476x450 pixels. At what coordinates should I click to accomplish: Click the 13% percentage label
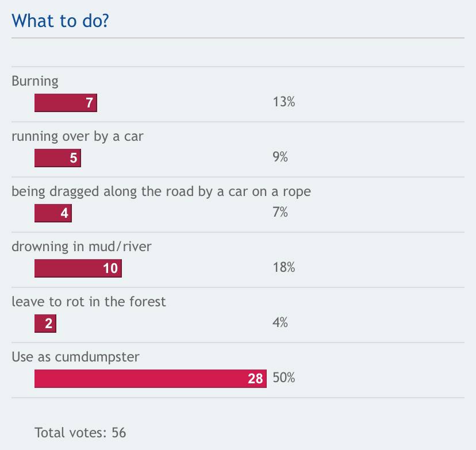click(x=284, y=102)
